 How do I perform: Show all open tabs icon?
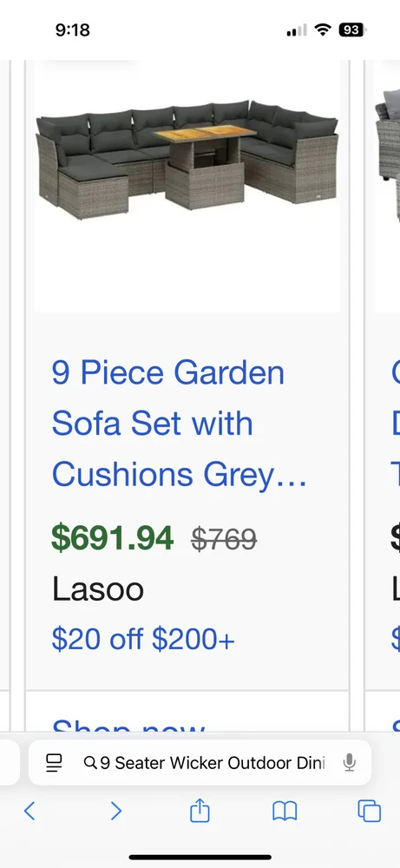pyautogui.click(x=369, y=812)
